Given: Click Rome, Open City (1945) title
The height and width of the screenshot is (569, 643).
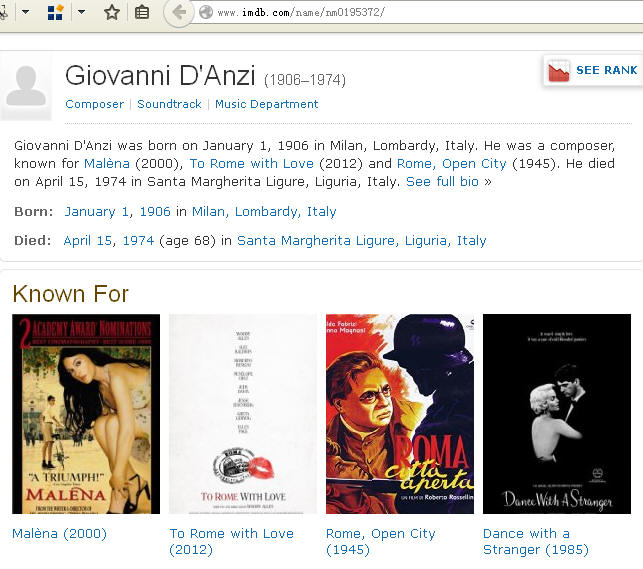Looking at the screenshot, I should point(381,542).
